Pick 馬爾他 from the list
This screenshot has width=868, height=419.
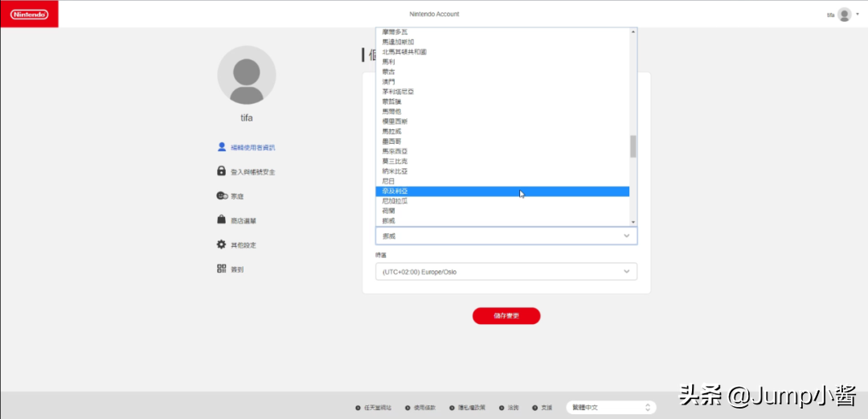(502, 112)
